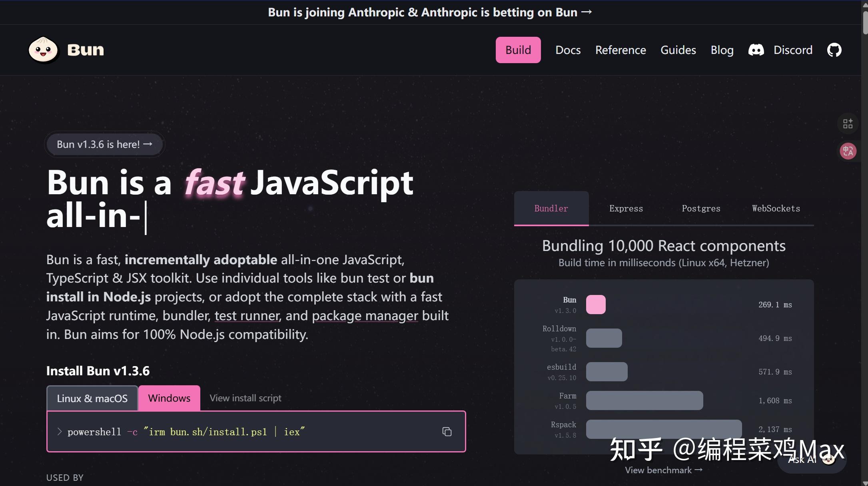Click View install script

point(245,398)
